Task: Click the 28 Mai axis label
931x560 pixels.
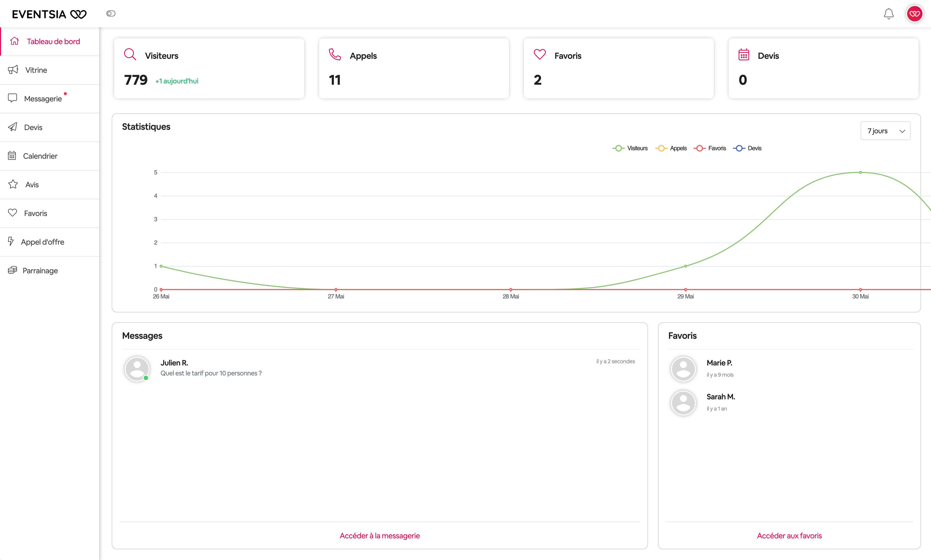Action: [x=511, y=297]
